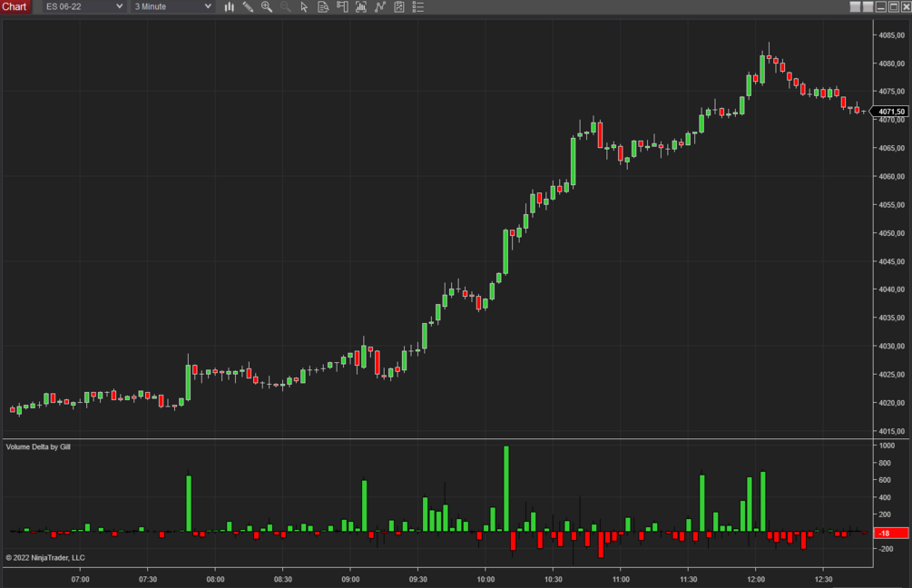
Task: Select the pencil drawing tools icon
Action: pos(248,7)
